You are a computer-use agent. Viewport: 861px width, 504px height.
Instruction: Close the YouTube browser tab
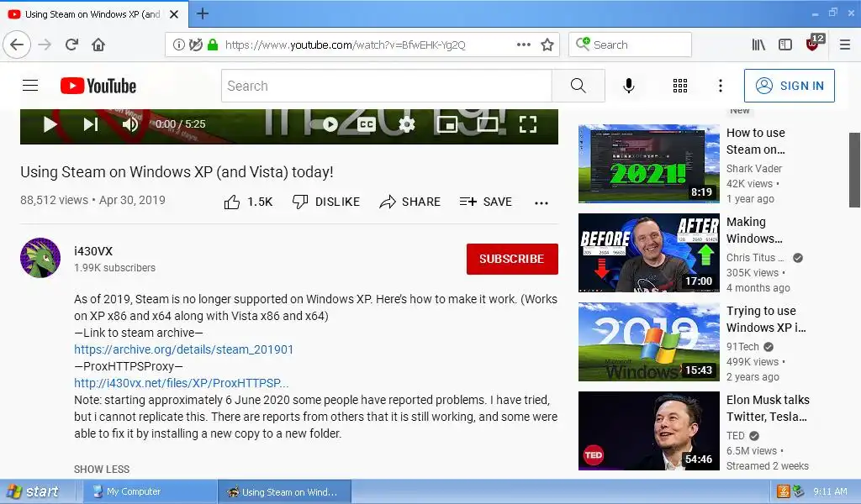174,14
